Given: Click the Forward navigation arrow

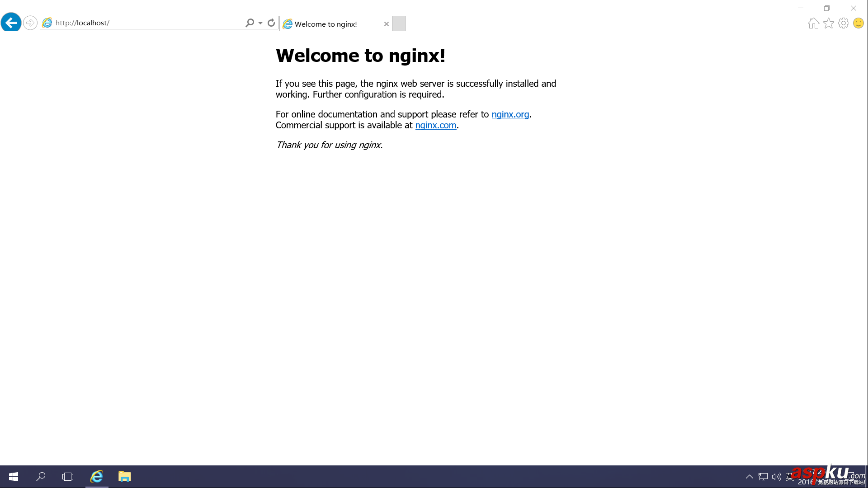Looking at the screenshot, I should coord(30,23).
